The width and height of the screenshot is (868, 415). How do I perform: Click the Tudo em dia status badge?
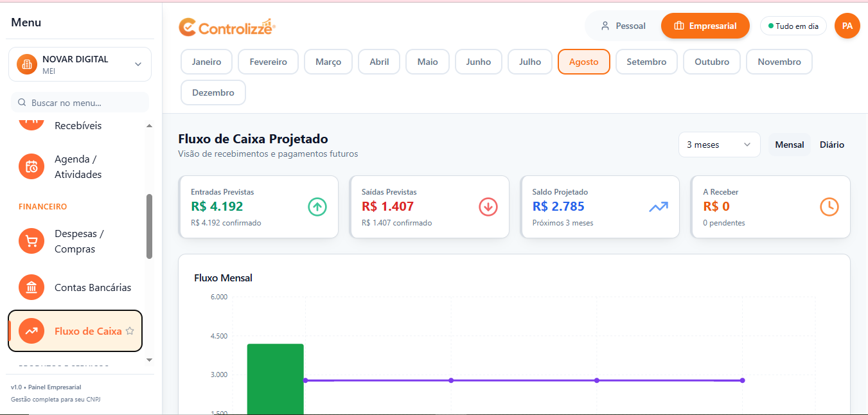click(x=793, y=26)
